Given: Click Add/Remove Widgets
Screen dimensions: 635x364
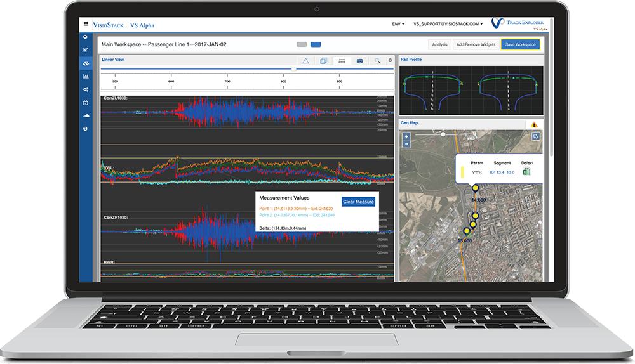Looking at the screenshot, I should pyautogui.click(x=476, y=44).
